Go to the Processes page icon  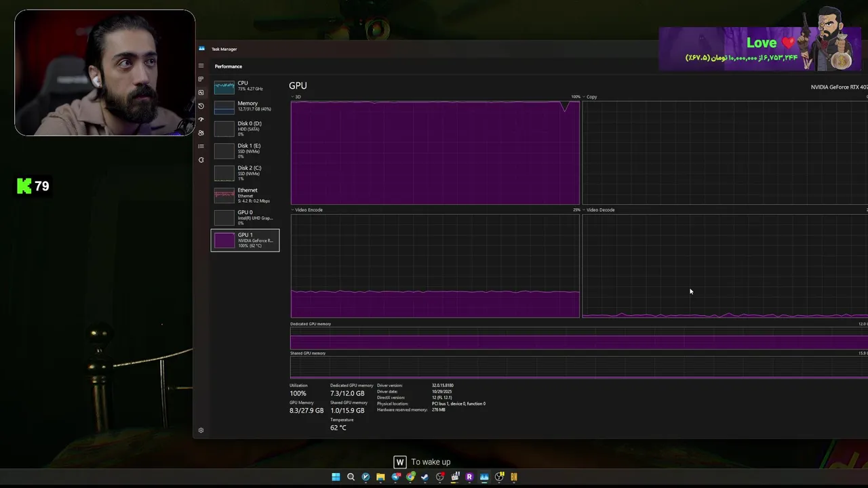tap(201, 79)
